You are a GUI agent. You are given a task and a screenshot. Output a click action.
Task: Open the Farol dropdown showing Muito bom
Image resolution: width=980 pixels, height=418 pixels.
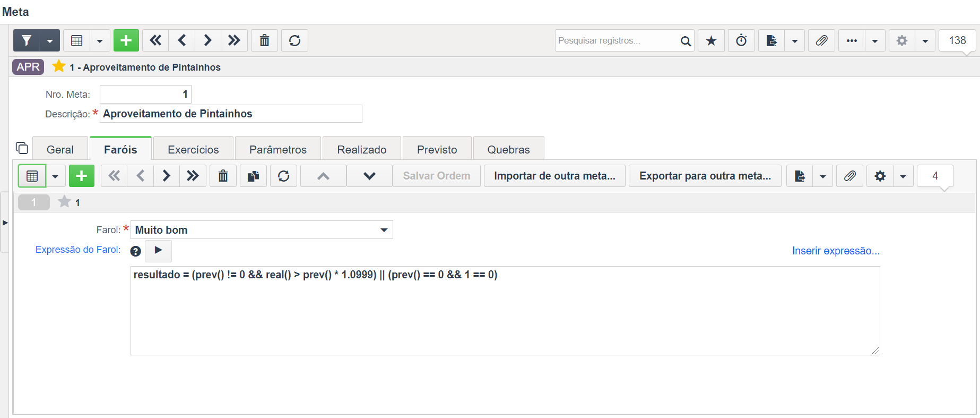[x=262, y=230]
